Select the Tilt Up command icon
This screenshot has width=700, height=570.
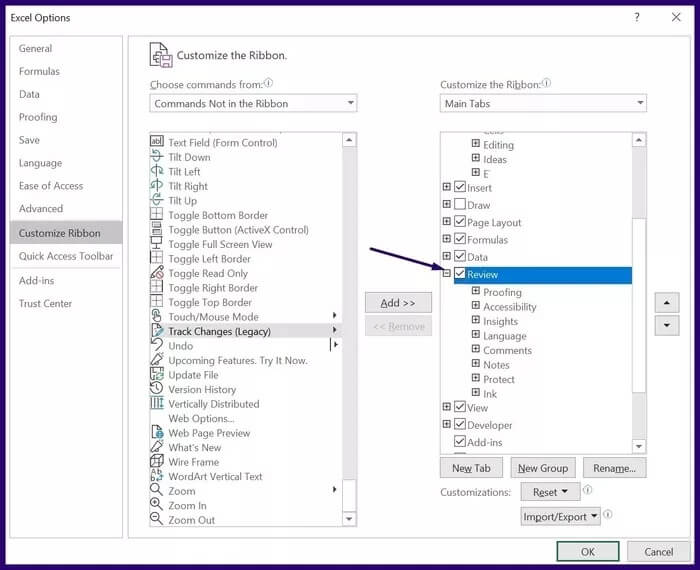[x=157, y=200]
